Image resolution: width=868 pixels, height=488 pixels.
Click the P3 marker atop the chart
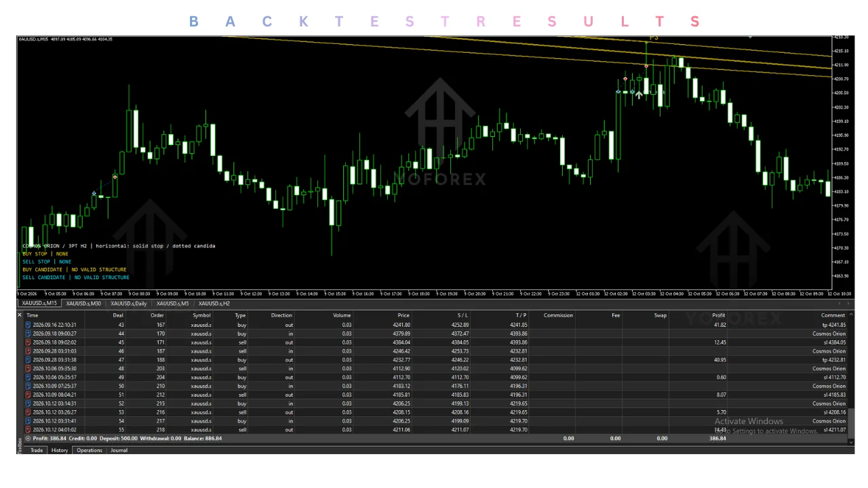point(654,38)
